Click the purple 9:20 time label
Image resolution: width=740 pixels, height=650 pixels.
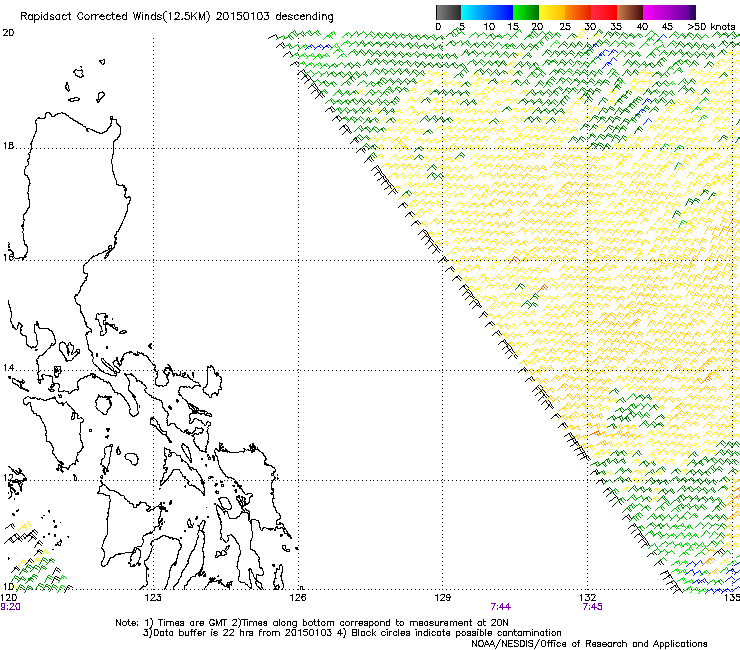10,607
